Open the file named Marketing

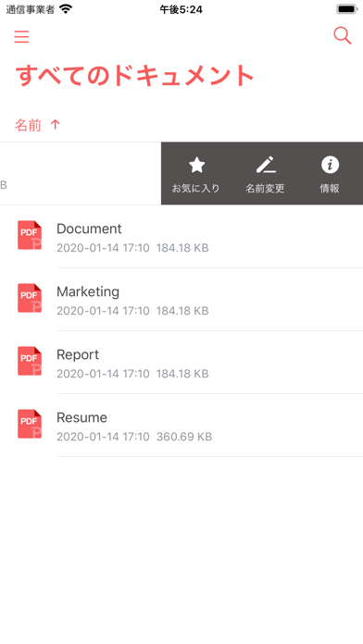pyautogui.click(x=181, y=300)
